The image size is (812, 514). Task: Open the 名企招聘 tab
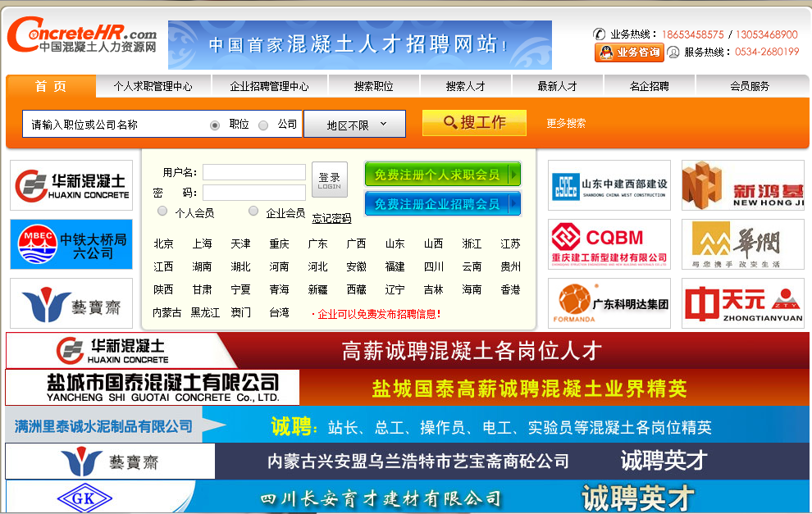(x=650, y=86)
